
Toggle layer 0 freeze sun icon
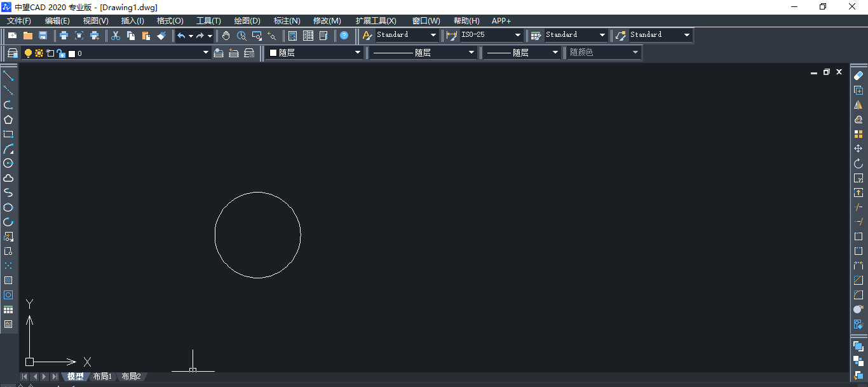[x=39, y=53]
